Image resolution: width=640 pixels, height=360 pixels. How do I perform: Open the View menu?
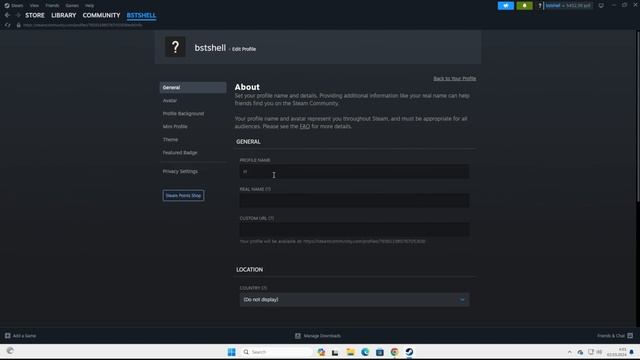(x=34, y=5)
